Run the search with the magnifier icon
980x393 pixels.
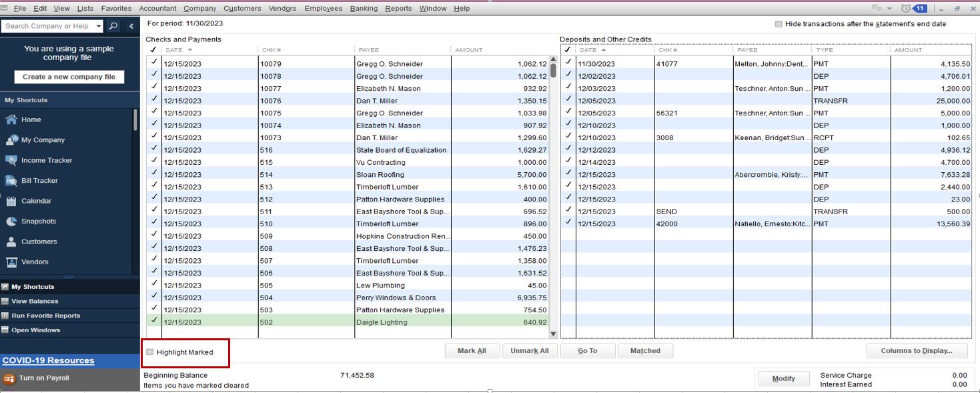pos(112,25)
